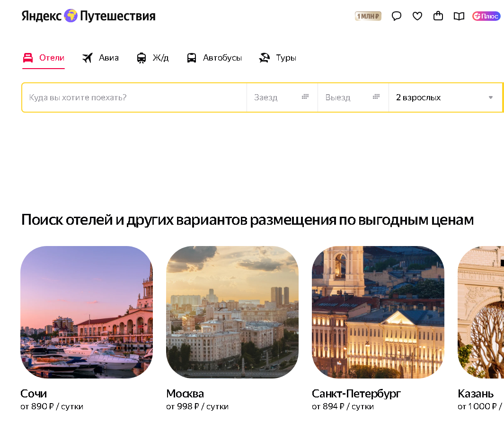Focus the 'Куда вы хотите поехать?' field

(x=134, y=97)
